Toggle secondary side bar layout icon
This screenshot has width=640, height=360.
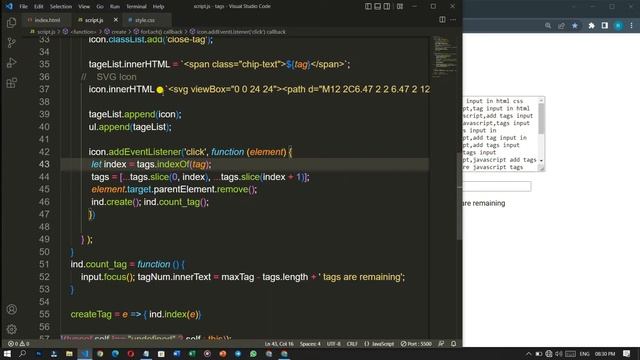point(387,6)
